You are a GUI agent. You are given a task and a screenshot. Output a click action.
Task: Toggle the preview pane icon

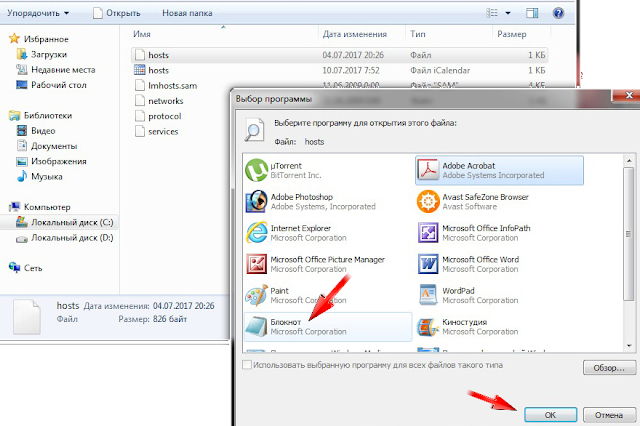(x=532, y=13)
